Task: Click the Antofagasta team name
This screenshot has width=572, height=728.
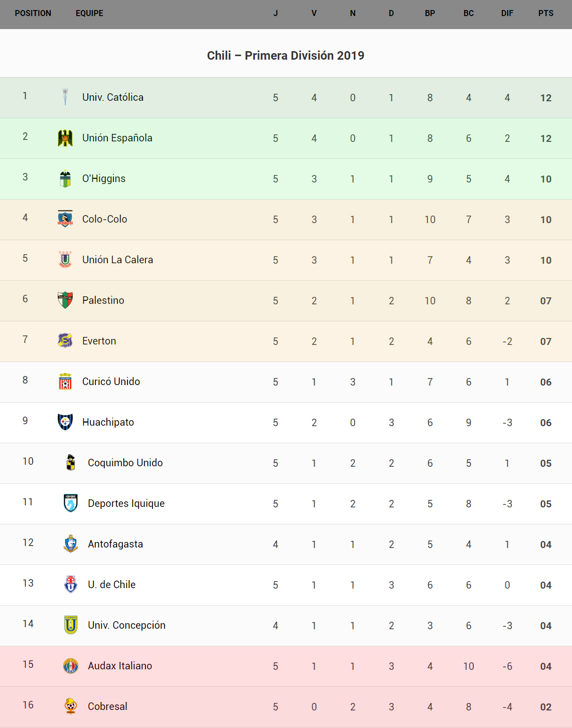Action: click(115, 544)
